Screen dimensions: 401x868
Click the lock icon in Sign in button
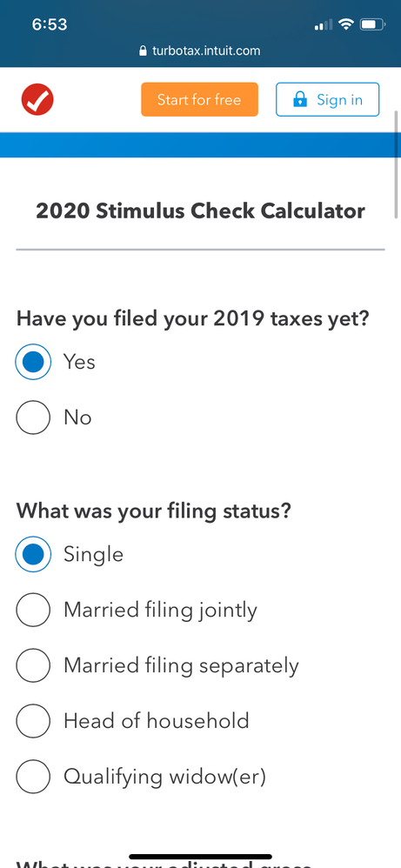pos(299,100)
